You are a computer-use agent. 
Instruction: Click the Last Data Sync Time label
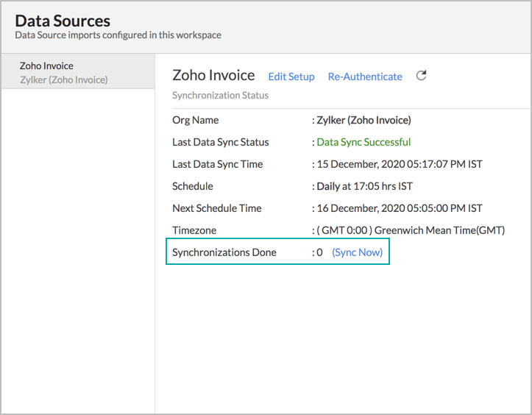click(218, 164)
